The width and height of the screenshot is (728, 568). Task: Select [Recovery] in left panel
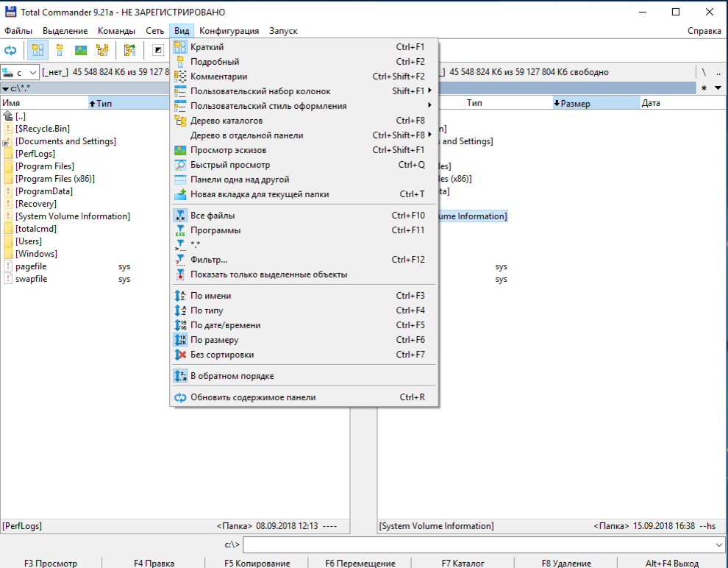coord(36,203)
